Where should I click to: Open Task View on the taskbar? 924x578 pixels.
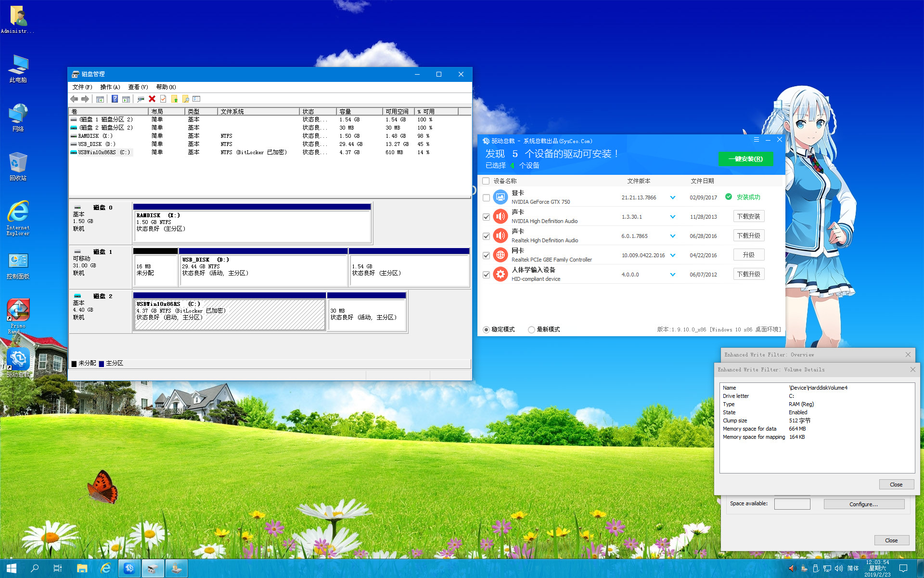tap(58, 568)
